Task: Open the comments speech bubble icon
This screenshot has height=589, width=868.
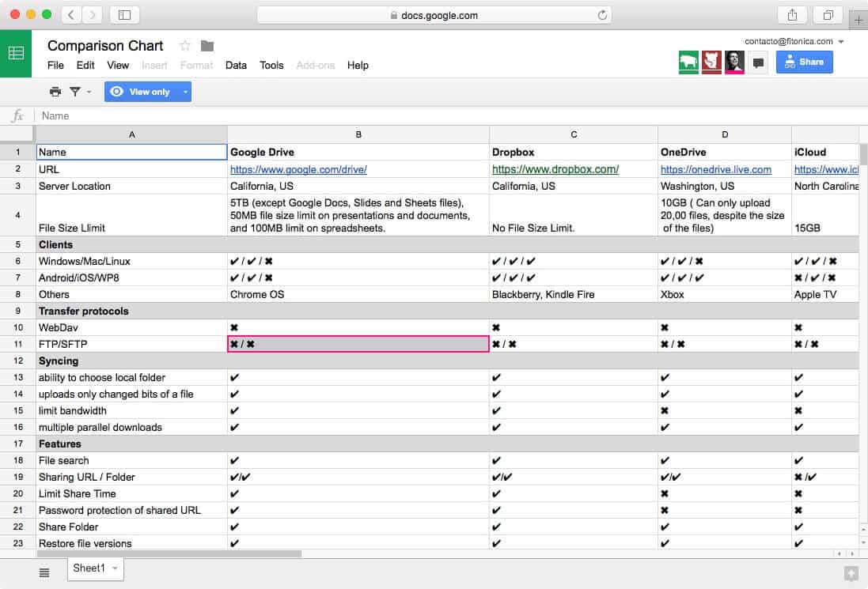Action: 758,62
